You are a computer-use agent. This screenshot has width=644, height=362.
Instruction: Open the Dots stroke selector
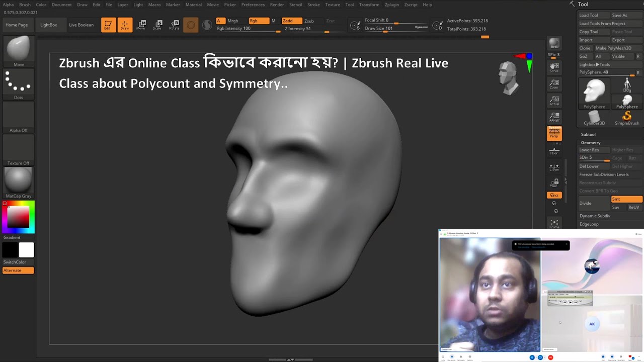pyautogui.click(x=19, y=84)
